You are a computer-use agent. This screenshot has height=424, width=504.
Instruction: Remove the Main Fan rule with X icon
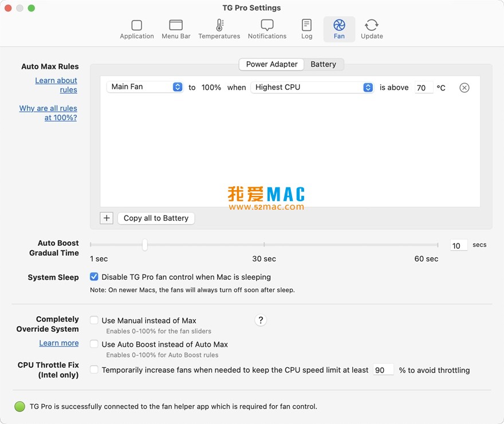tap(464, 88)
